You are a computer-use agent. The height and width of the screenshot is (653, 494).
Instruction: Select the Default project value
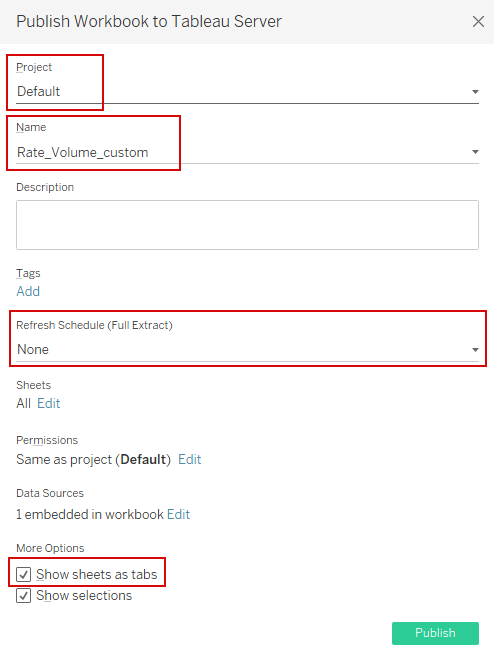38,91
